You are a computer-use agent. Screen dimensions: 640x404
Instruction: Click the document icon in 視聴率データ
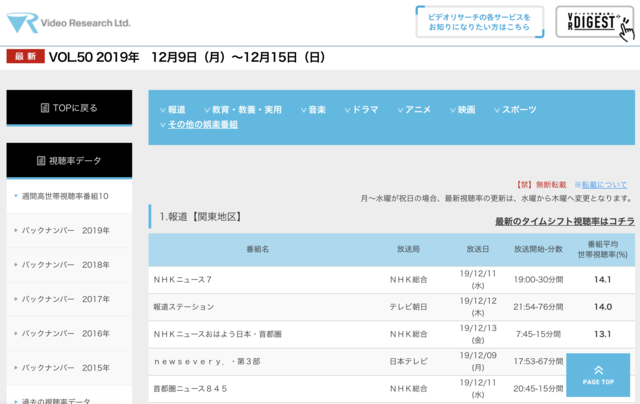(41, 161)
